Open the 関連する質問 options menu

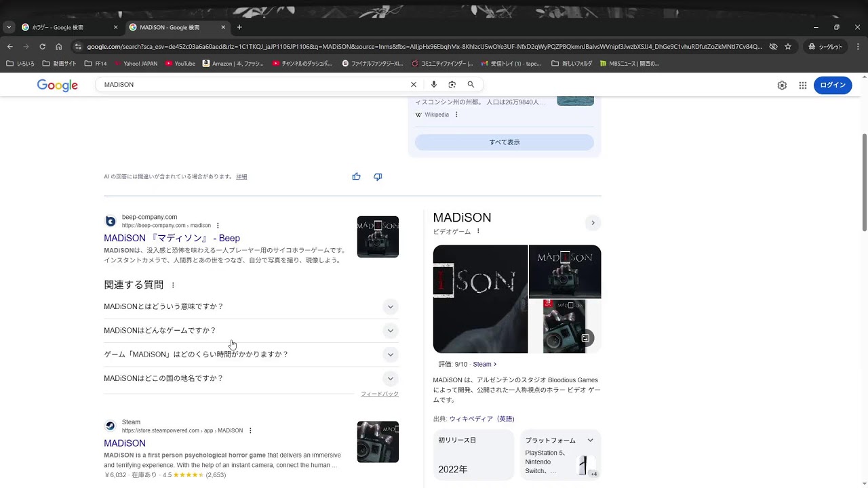(x=173, y=285)
